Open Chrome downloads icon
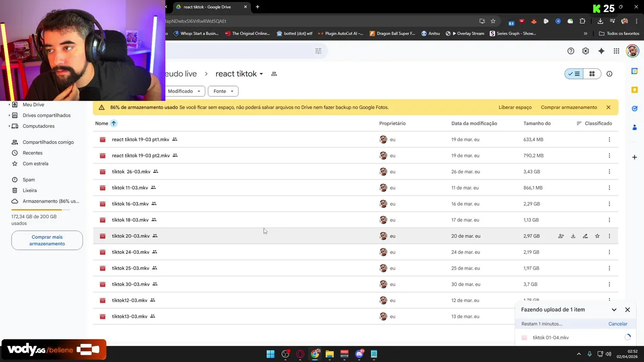The image size is (644, 362). point(600,21)
